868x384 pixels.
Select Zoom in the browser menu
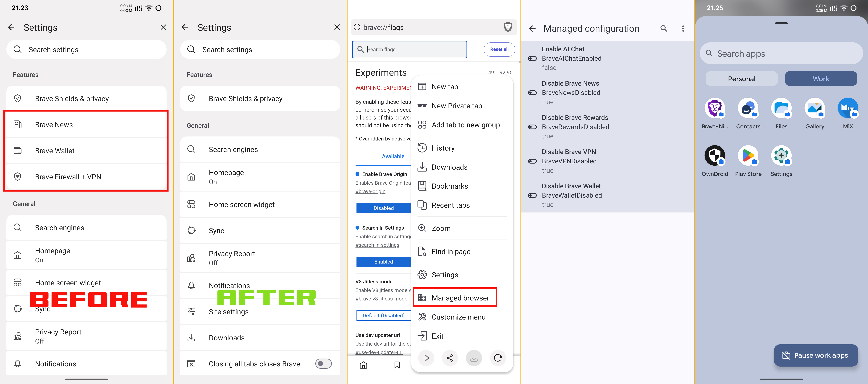[x=462, y=228]
